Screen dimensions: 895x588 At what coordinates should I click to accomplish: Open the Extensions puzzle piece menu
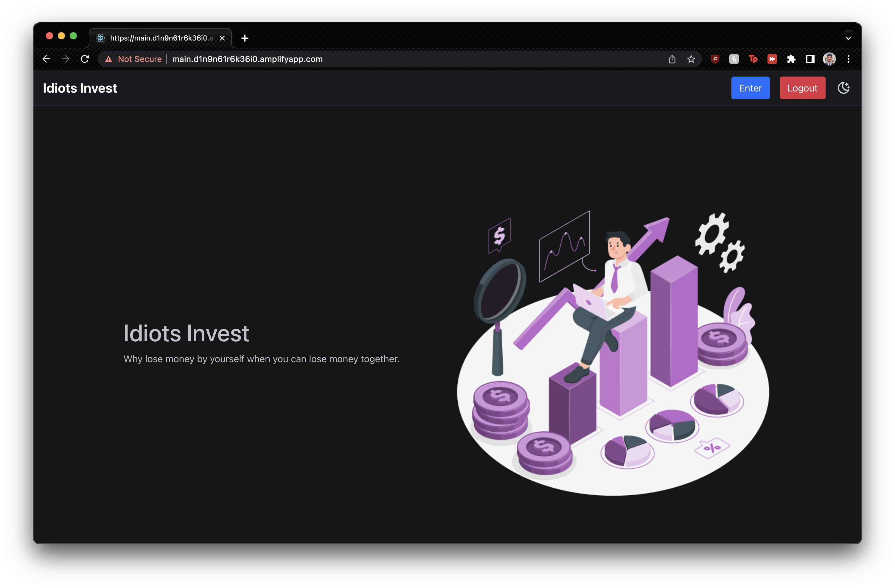click(x=791, y=59)
